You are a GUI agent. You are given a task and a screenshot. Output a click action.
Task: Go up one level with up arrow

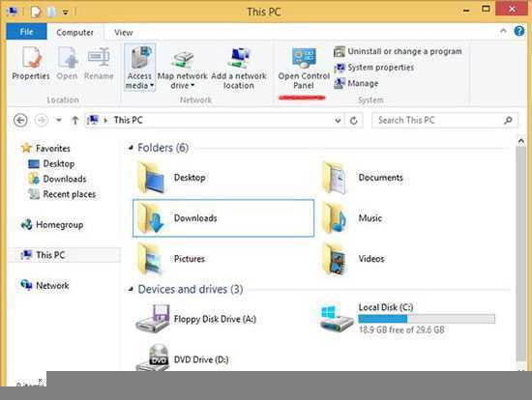pyautogui.click(x=75, y=120)
